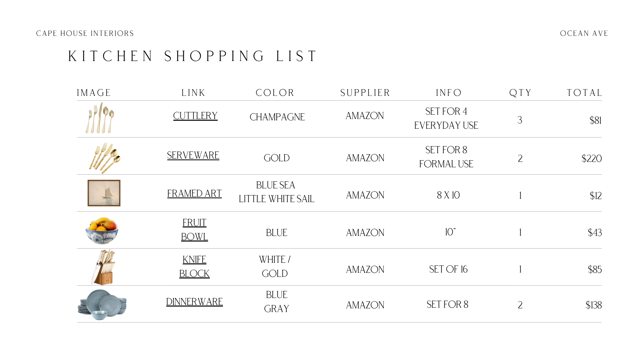Select the Cape House Interiors header text
The height and width of the screenshot is (362, 644).
[x=85, y=34]
